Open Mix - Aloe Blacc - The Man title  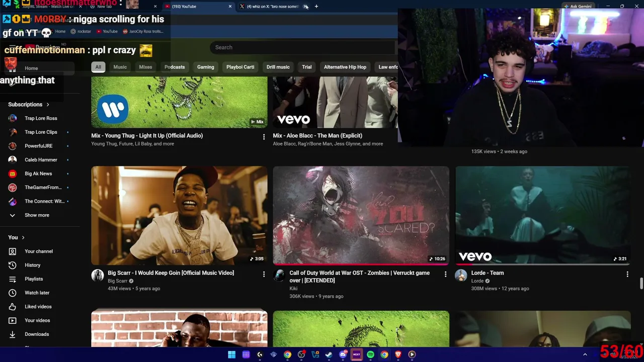[317, 135]
